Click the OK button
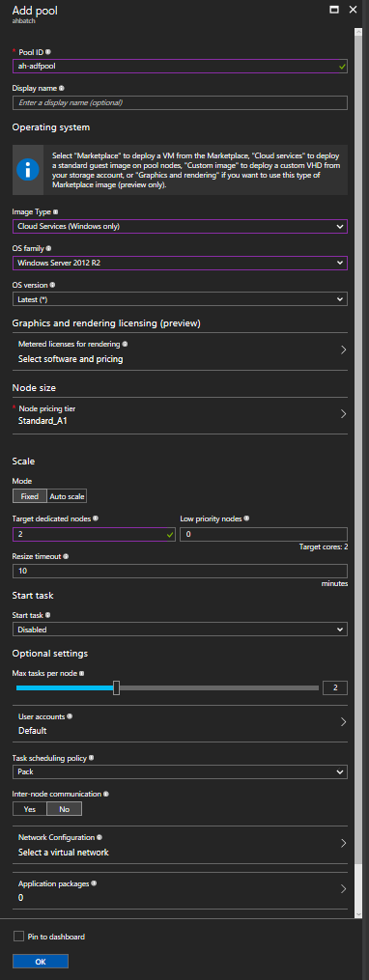The width and height of the screenshot is (369, 980). tap(40, 962)
